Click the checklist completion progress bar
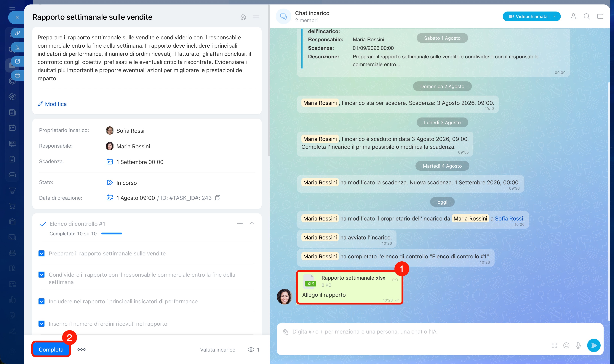Image resolution: width=614 pixels, height=364 pixels. point(111,233)
